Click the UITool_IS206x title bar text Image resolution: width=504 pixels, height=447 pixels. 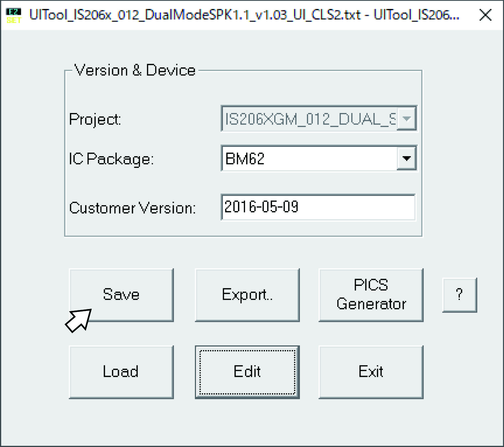coord(244,15)
